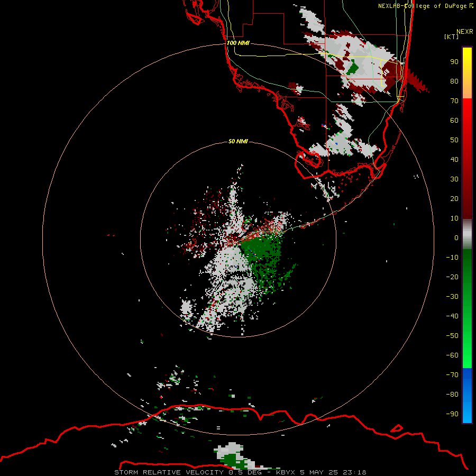Click the 100 NMI range ring label
Image resolution: width=476 pixels, height=476 pixels.
[238, 43]
